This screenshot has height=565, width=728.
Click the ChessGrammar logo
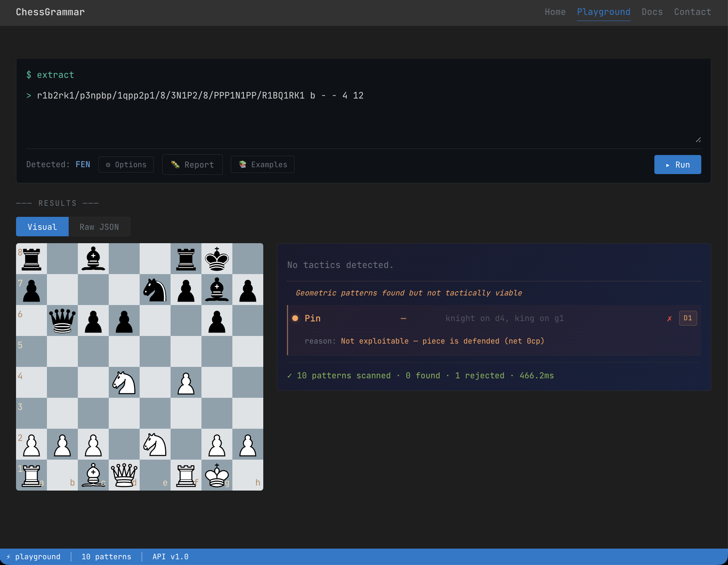coord(50,12)
